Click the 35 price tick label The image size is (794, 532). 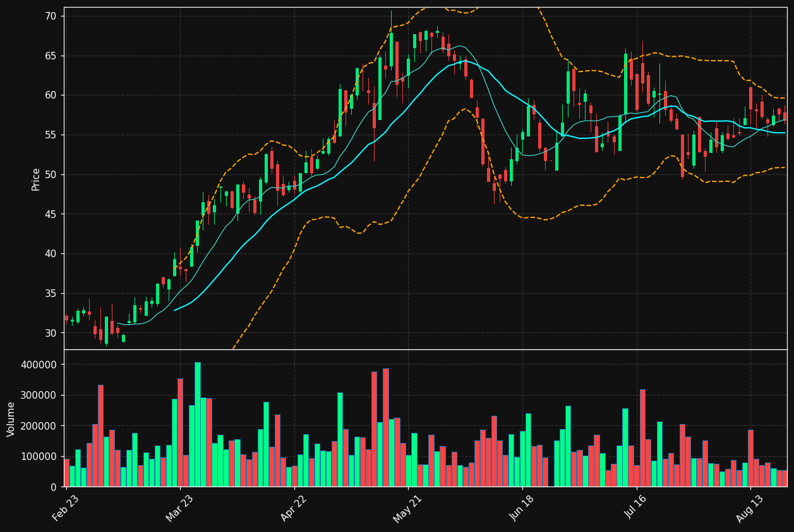tap(51, 294)
